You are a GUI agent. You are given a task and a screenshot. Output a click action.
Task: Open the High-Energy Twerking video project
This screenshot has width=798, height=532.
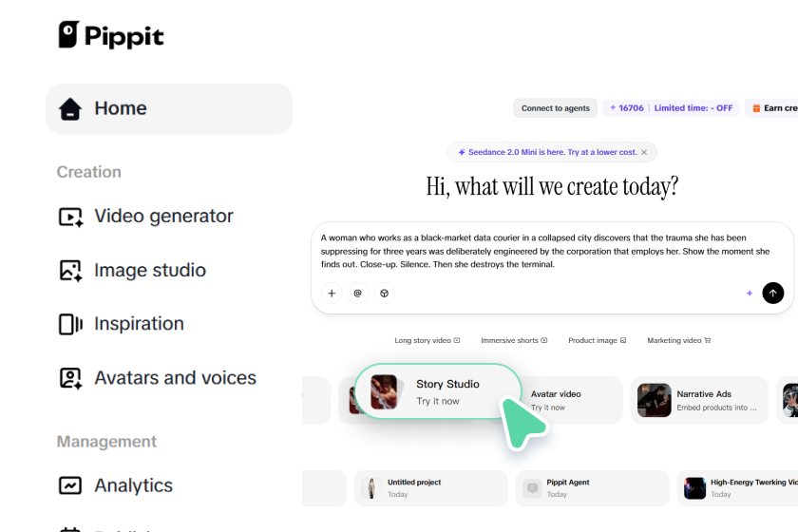point(737,488)
